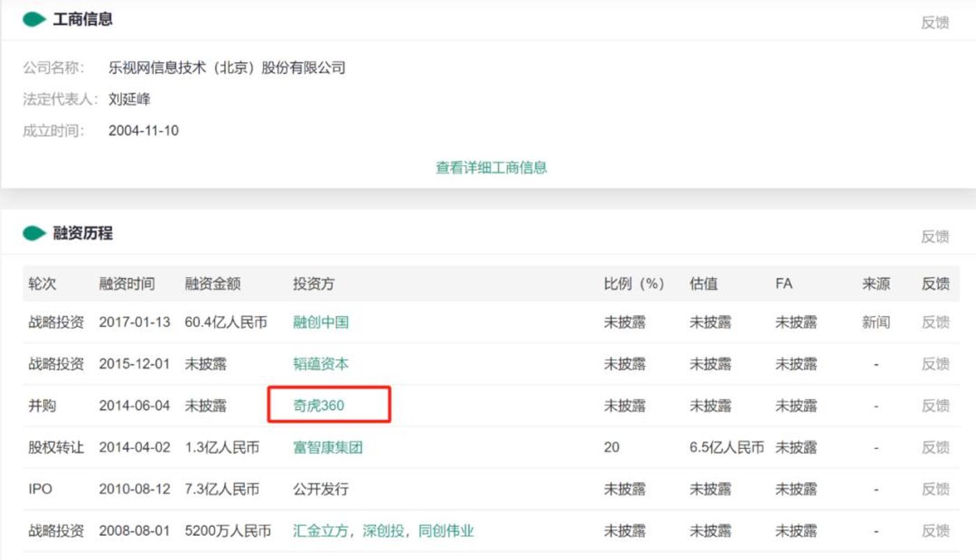976x560 pixels.
Task: Click 工商信息 section title
Action: tap(82, 20)
